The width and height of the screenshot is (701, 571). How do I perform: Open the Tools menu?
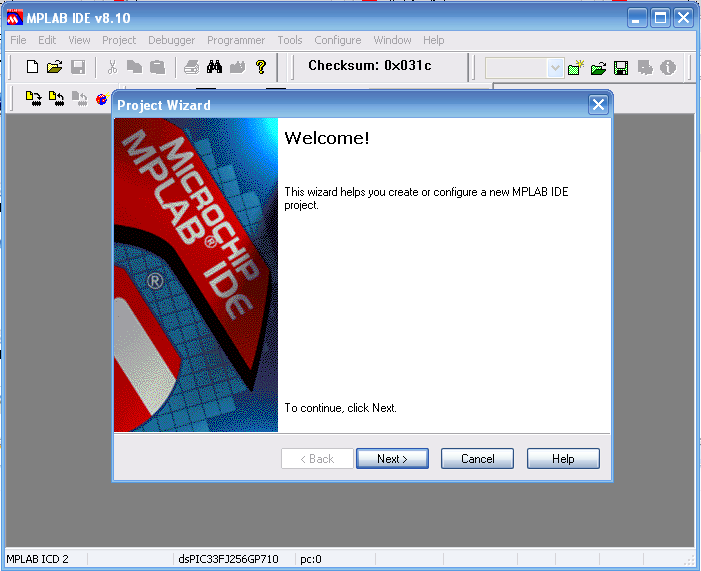point(290,40)
